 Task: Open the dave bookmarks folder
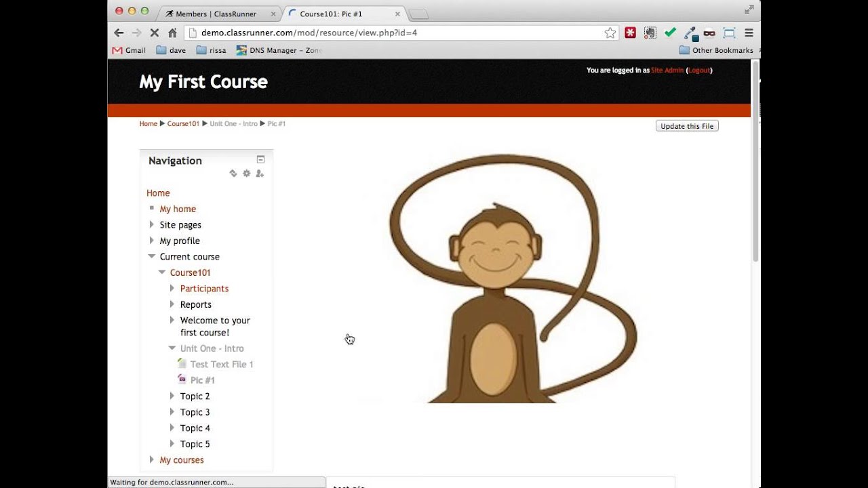171,50
